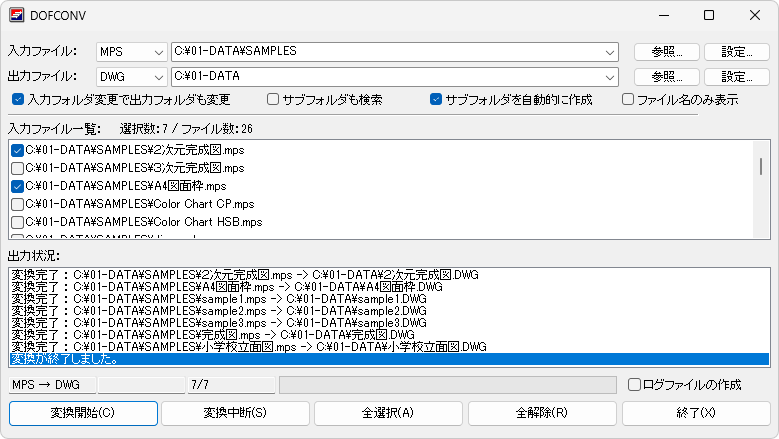Click the 7/7 progress count field

(231, 385)
